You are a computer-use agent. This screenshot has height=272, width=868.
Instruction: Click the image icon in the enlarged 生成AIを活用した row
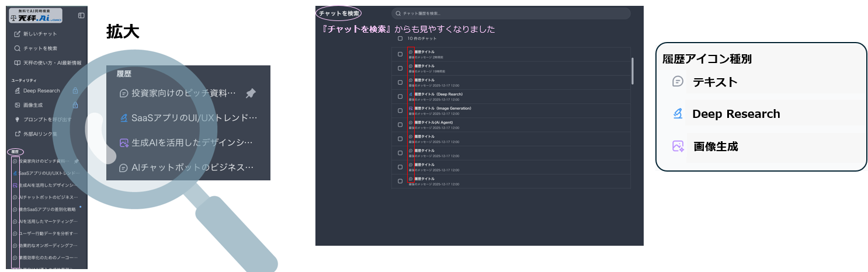124,142
